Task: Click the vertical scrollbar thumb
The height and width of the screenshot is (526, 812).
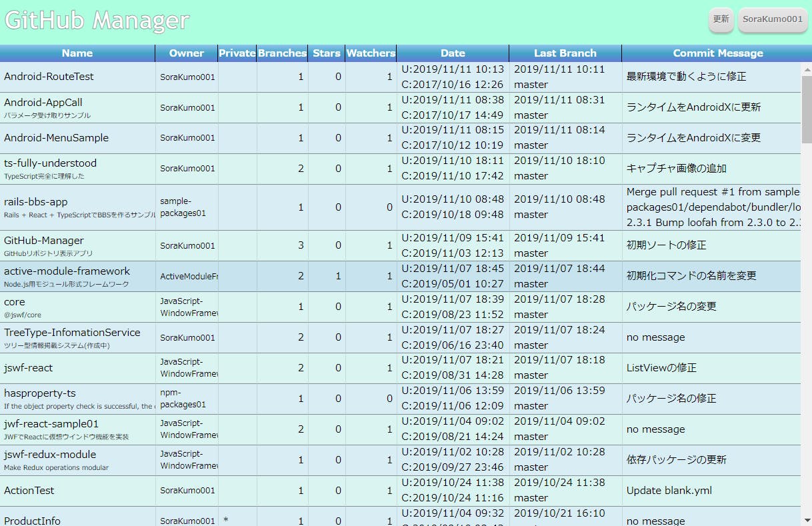Action: 807,109
